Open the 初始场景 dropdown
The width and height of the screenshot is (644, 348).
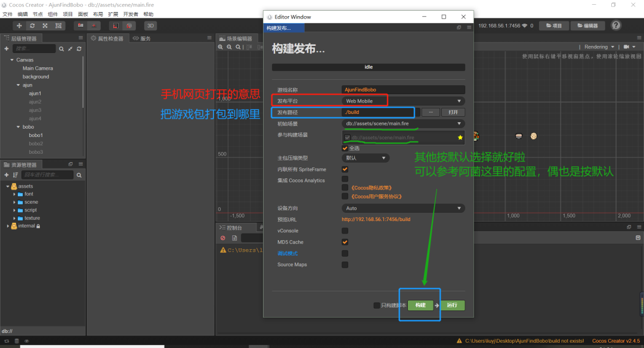(403, 123)
